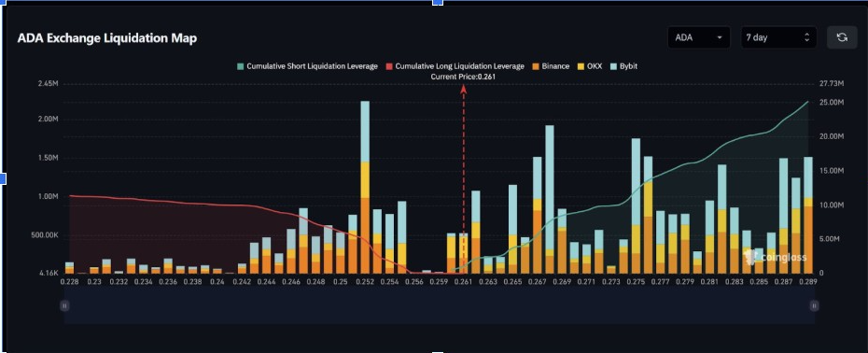This screenshot has height=353, width=868.
Task: Click the tallest bar at price 0.252
Action: [365, 188]
